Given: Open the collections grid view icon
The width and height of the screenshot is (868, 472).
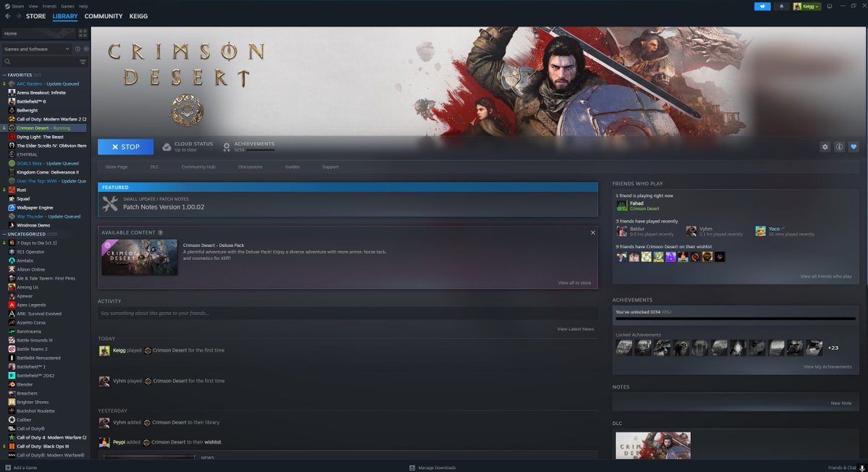Looking at the screenshot, I should [83, 33].
